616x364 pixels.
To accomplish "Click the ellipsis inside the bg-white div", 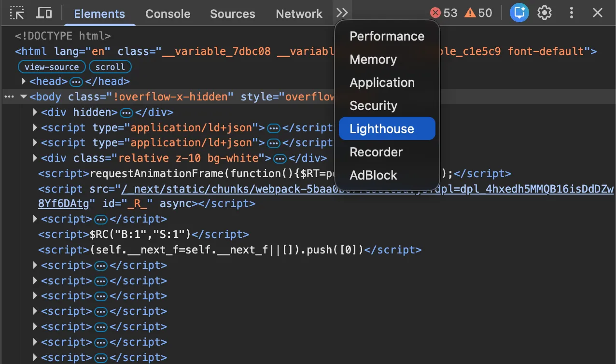I will click(x=280, y=158).
